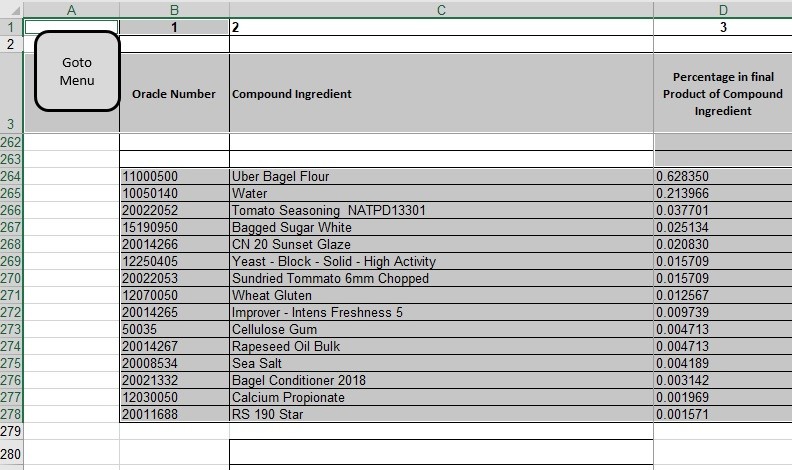The width and height of the screenshot is (792, 470).
Task: Click oracle number 15190950
Action: click(x=174, y=227)
